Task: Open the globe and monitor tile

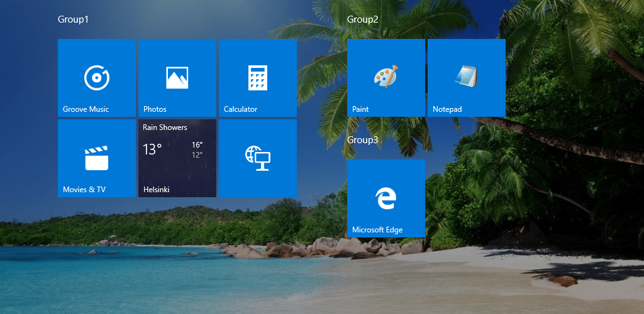Action: point(257,158)
